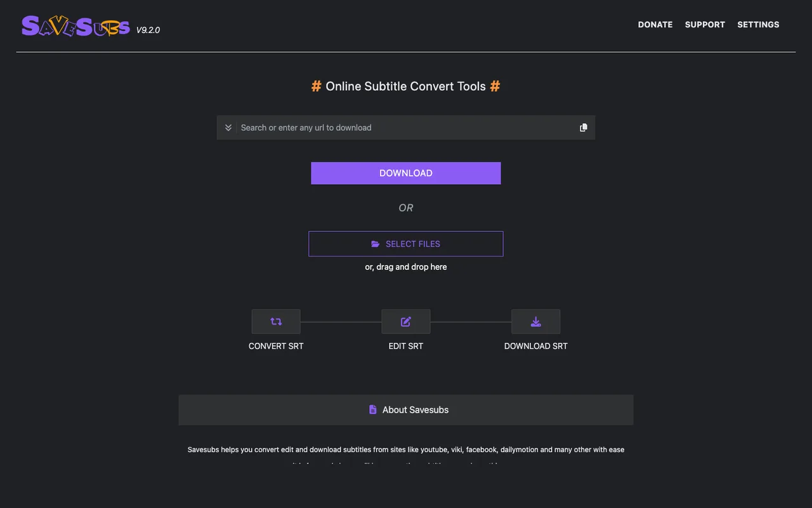
Task: Open the DONATE page
Action: tap(655, 25)
